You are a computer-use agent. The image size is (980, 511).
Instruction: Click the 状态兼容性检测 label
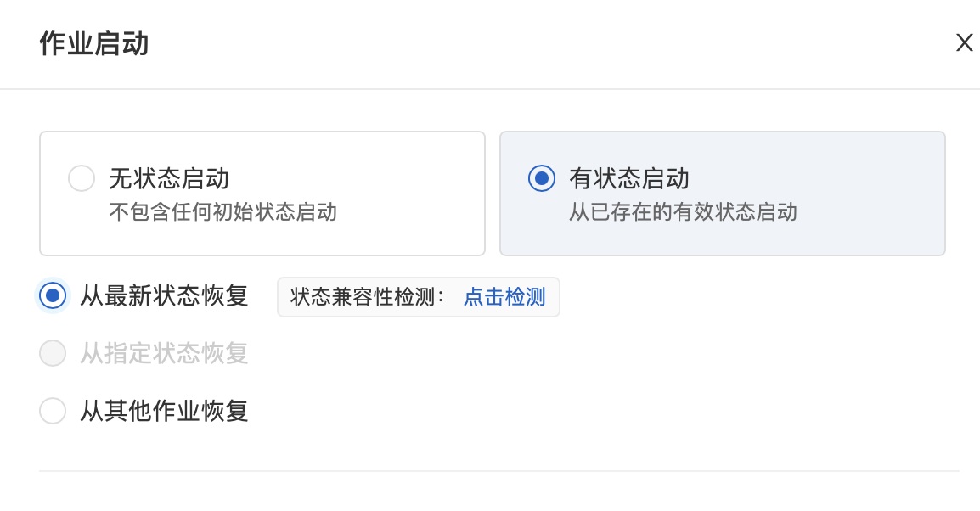pos(368,297)
